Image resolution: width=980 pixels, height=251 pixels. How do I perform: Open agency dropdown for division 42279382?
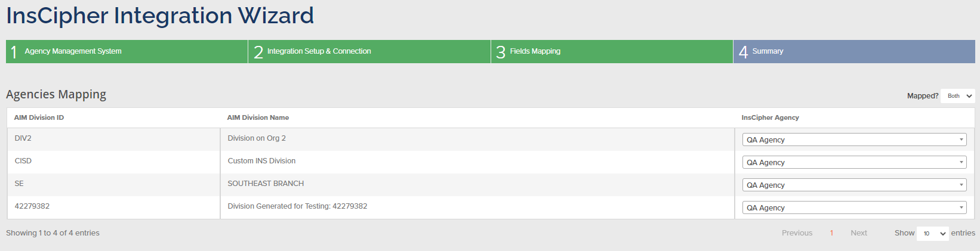click(x=854, y=208)
